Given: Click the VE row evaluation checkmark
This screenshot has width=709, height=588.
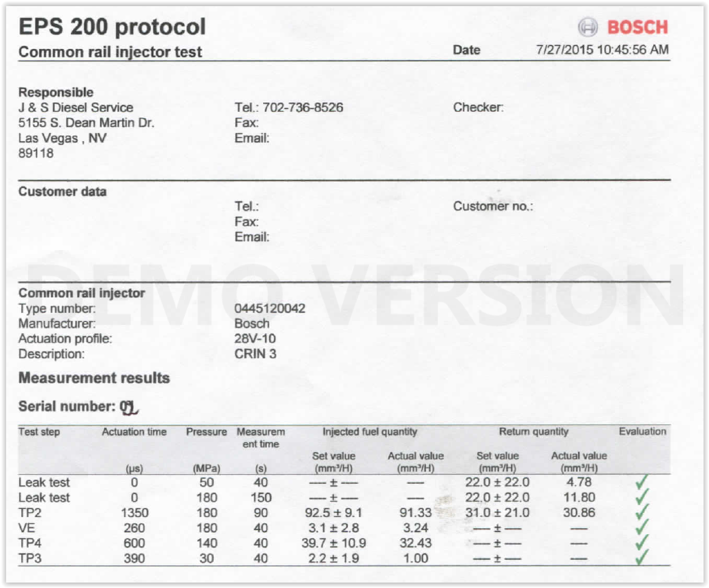Looking at the screenshot, I should [642, 527].
